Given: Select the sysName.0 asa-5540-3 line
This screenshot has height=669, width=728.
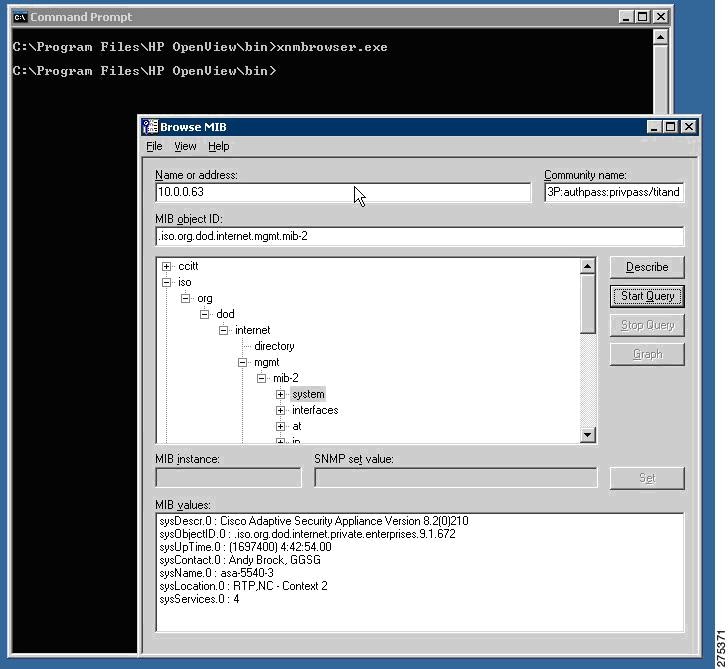Looking at the screenshot, I should 216,573.
